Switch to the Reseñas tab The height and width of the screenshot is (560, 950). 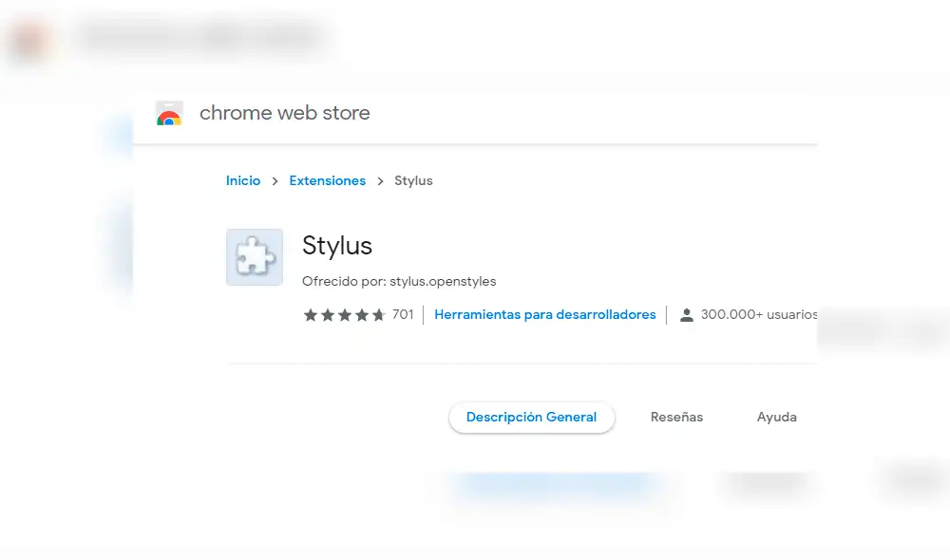pos(676,417)
